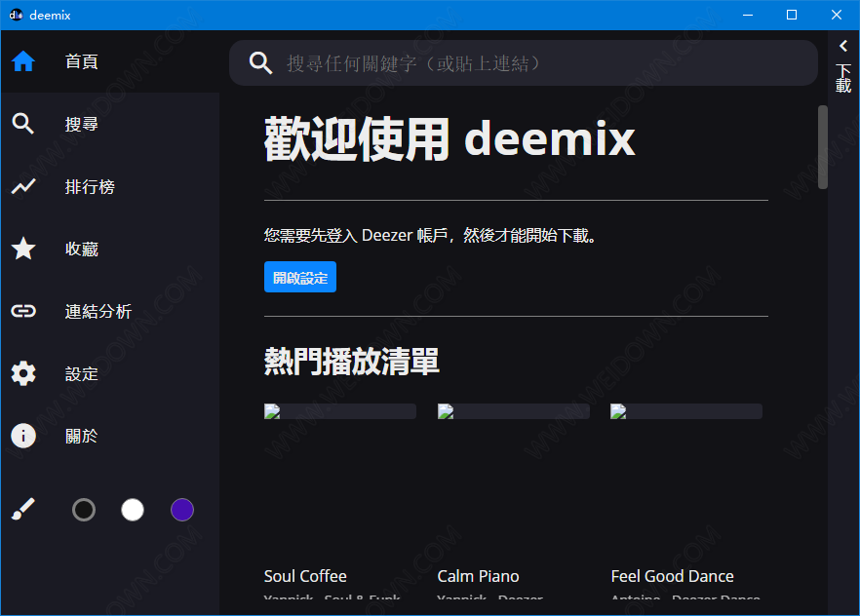Click the settings gear icon
Viewport: 860px width, 616px height.
23,373
